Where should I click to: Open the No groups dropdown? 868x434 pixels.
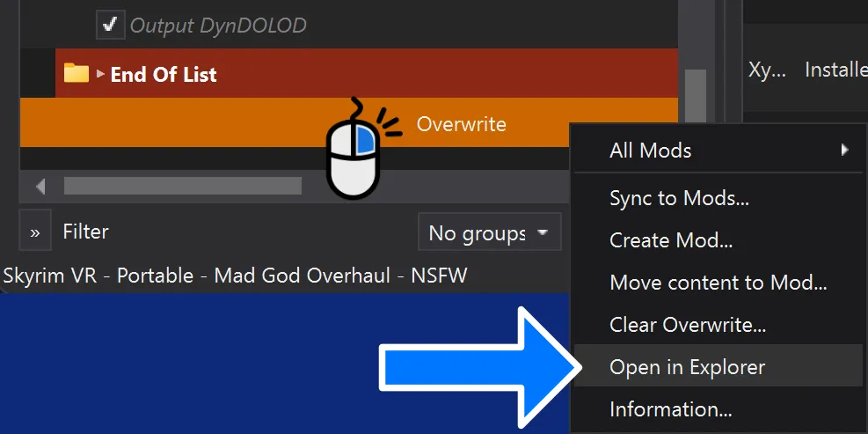pyautogui.click(x=489, y=233)
